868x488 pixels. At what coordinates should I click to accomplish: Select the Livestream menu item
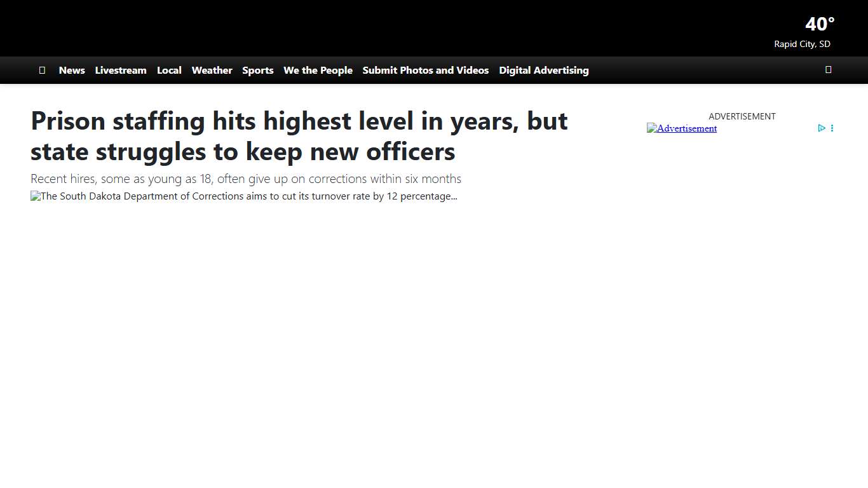(x=121, y=70)
